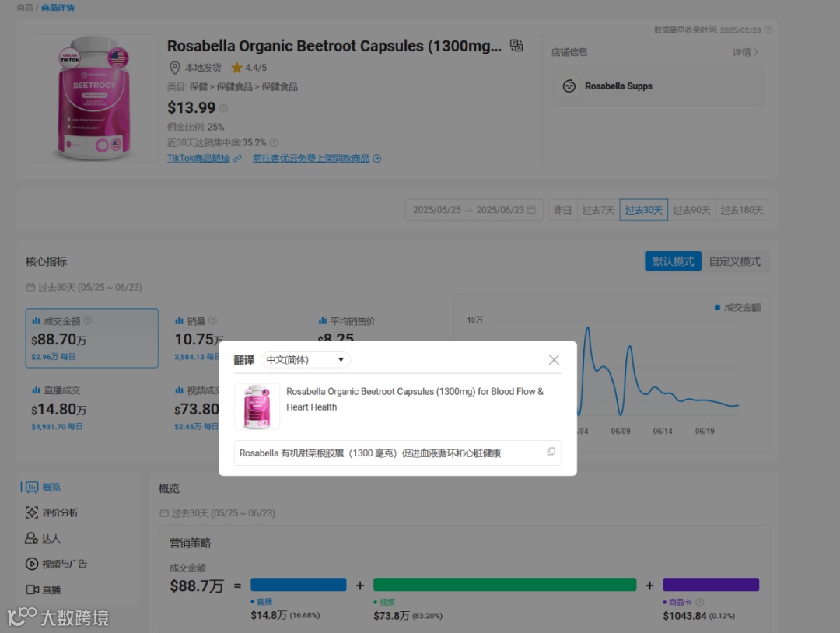
Task: Click help icon beside 数据最早收录时间
Action: pos(768,30)
